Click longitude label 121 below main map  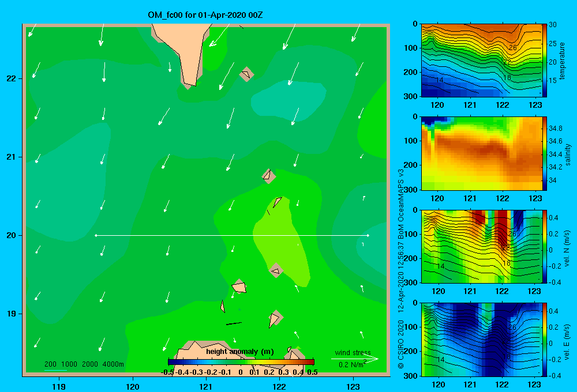(x=206, y=386)
